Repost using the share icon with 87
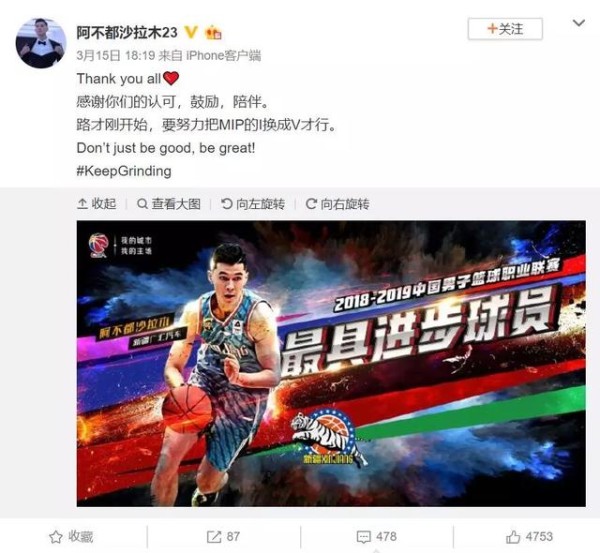Image resolution: width=600 pixels, height=553 pixels. pyautogui.click(x=223, y=537)
